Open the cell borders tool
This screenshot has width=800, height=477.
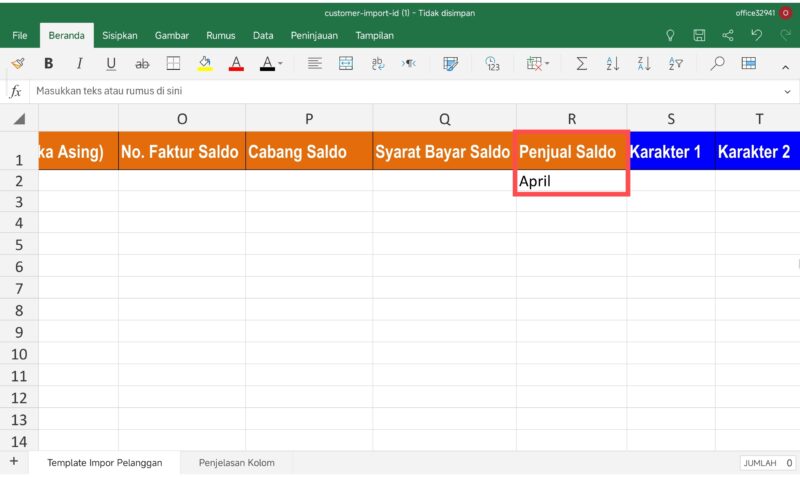coord(173,63)
